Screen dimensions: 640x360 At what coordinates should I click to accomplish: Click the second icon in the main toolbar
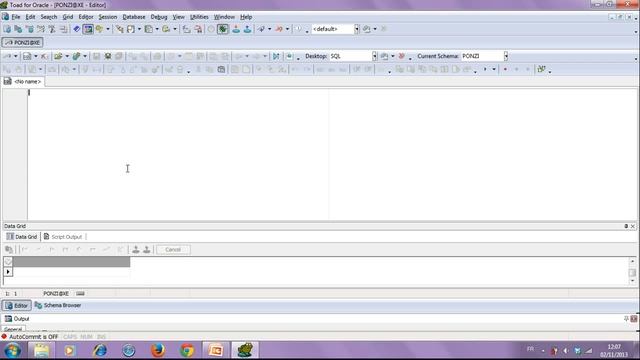(x=18, y=29)
